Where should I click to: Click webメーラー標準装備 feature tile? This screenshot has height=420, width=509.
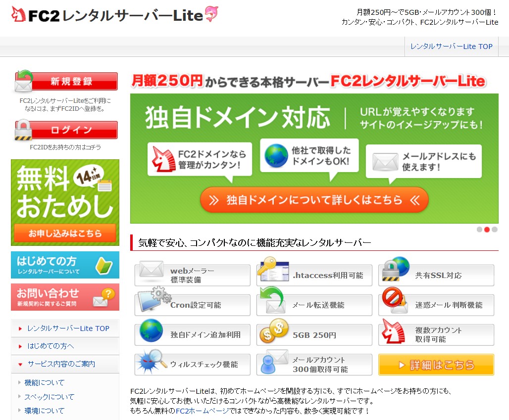click(x=193, y=276)
